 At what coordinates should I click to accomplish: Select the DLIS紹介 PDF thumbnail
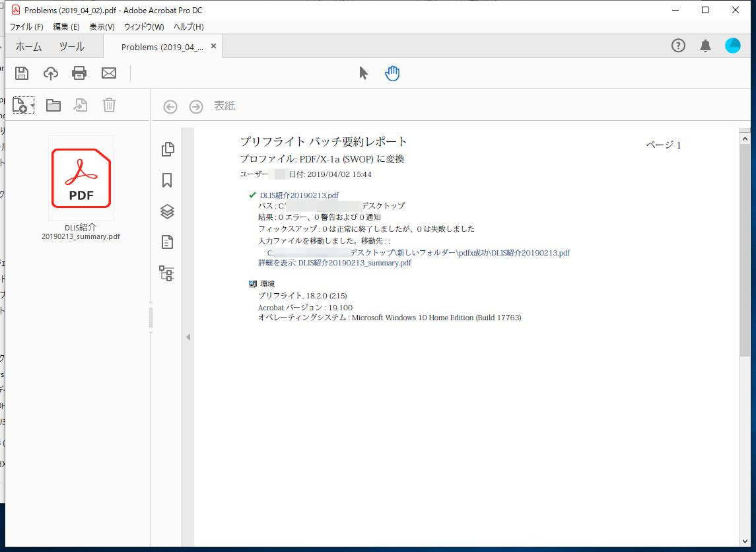pos(81,178)
